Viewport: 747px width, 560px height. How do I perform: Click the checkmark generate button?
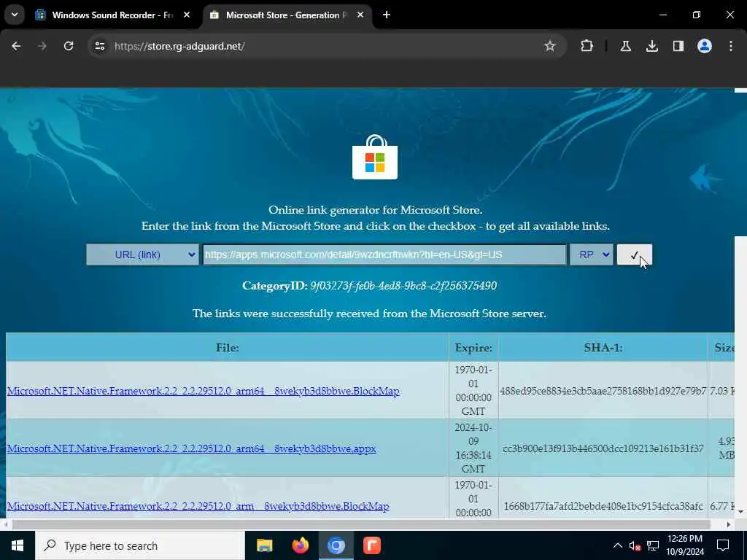634,254
